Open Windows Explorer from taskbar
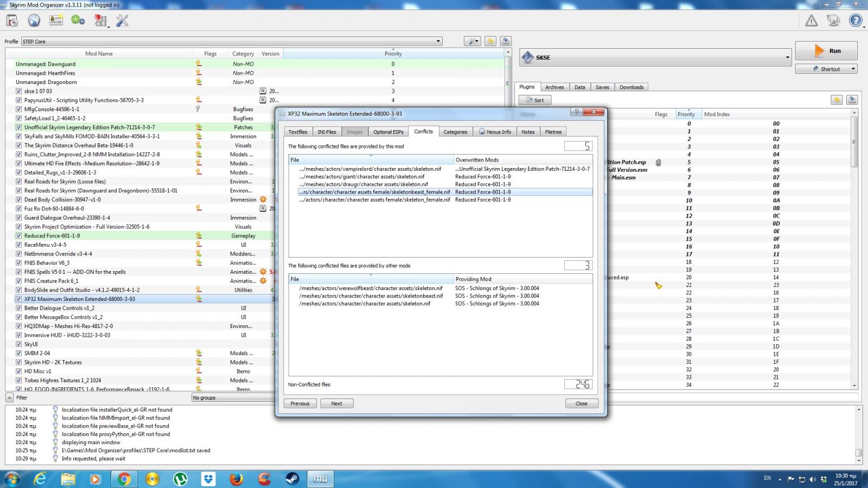 68,479
